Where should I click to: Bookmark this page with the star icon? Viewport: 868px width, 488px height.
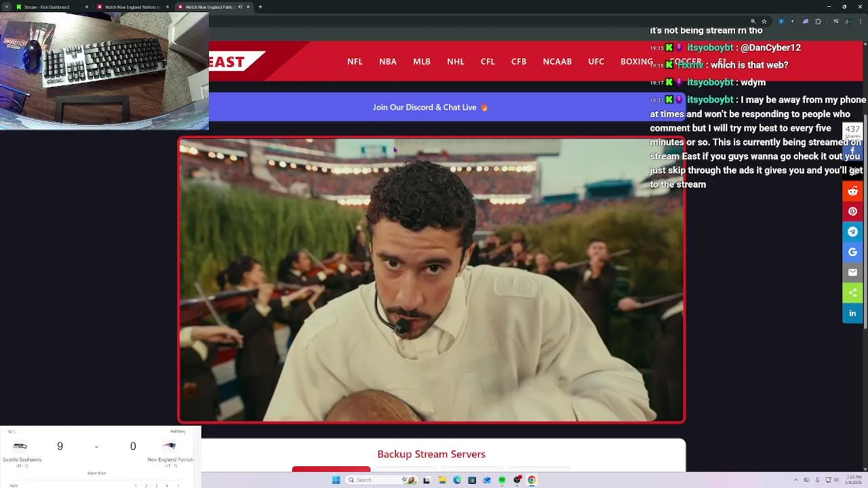coord(764,21)
